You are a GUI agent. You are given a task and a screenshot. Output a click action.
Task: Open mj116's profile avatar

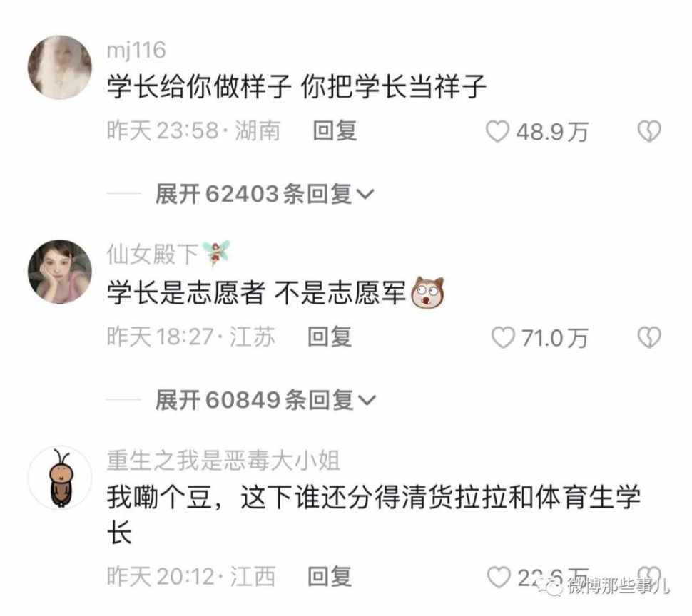point(60,67)
